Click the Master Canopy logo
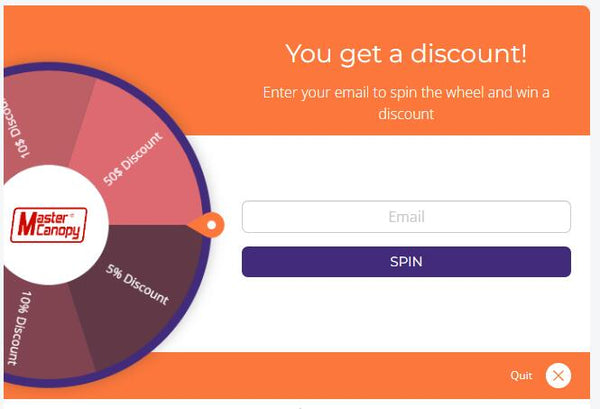This screenshot has width=600, height=409. click(x=48, y=224)
